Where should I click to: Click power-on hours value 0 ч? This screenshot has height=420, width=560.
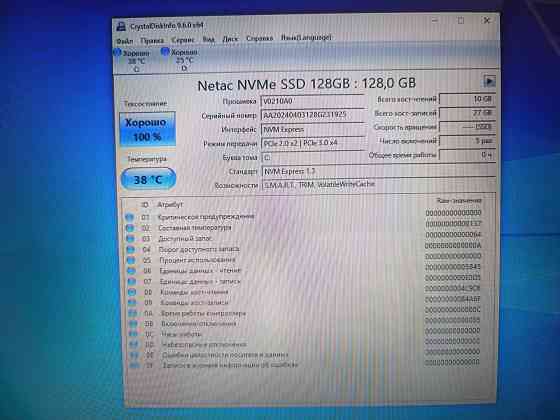(468, 155)
